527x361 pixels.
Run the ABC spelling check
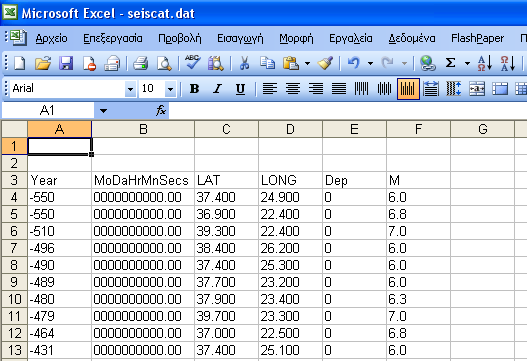(193, 63)
